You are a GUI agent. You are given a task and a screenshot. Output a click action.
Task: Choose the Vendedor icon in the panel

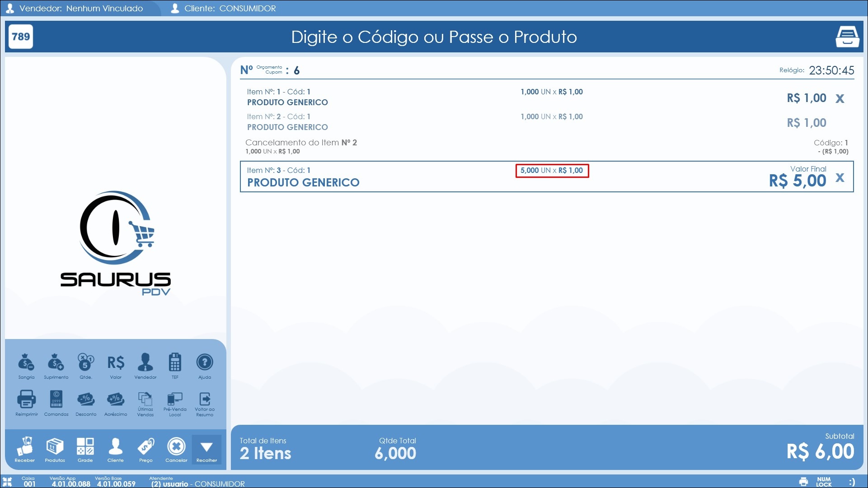145,366
